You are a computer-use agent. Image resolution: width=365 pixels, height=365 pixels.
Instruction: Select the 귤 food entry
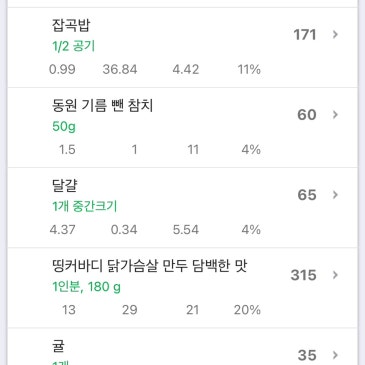(182, 347)
